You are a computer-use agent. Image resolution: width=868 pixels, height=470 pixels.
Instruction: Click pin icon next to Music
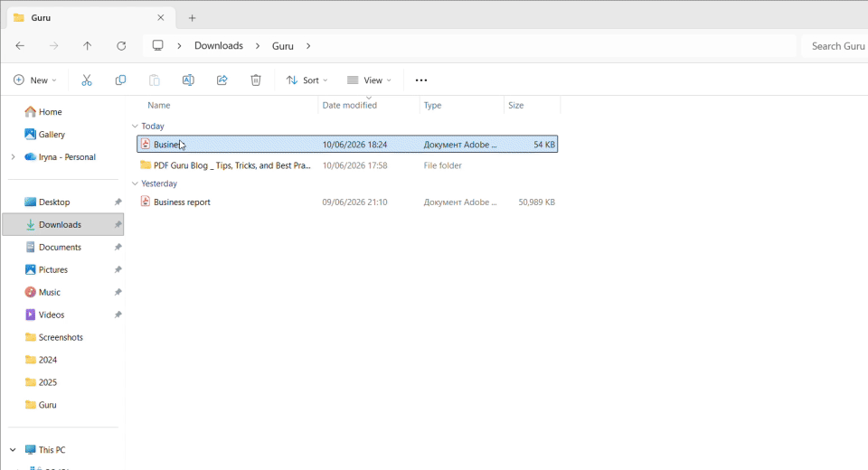(118, 292)
